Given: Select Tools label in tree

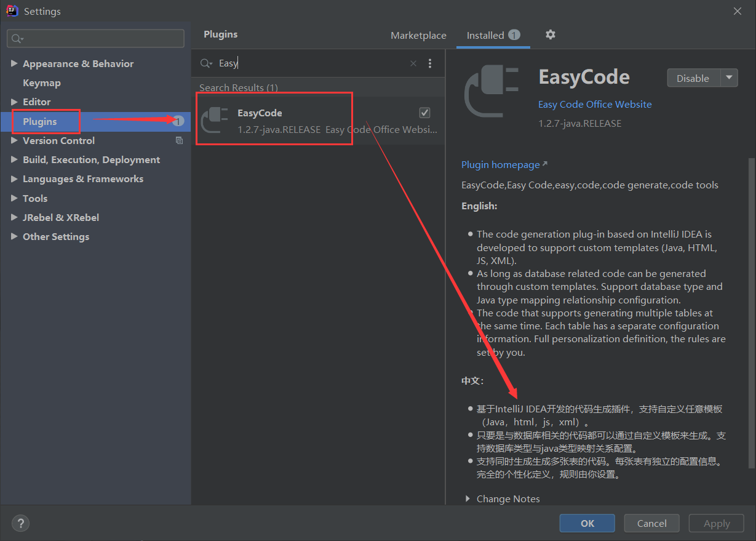Looking at the screenshot, I should coord(35,198).
